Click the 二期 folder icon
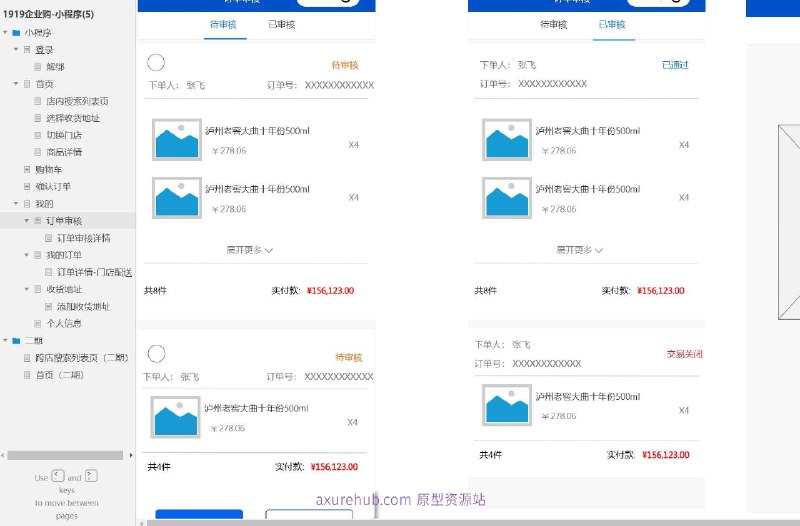The height and width of the screenshot is (526, 800). (16, 340)
